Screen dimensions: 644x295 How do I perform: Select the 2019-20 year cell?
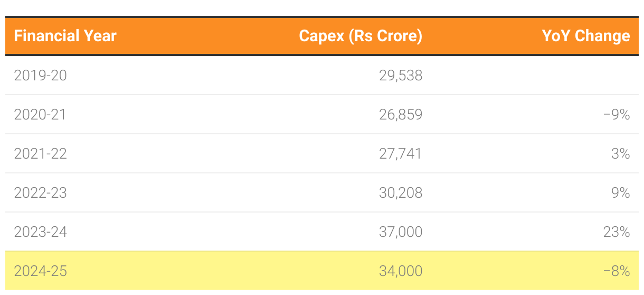tap(41, 76)
